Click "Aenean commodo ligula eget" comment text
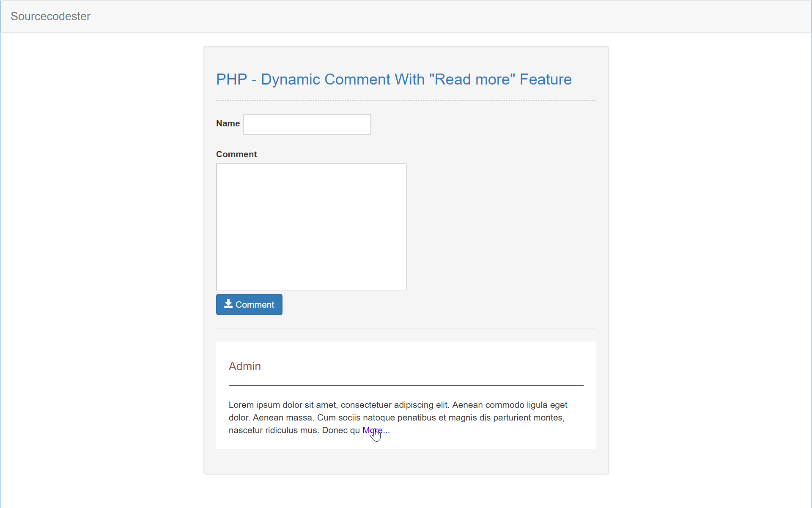812x508 pixels. coord(510,405)
